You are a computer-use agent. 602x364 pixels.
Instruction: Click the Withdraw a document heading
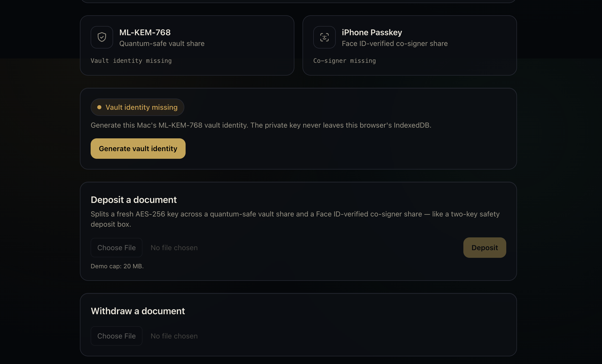click(138, 311)
